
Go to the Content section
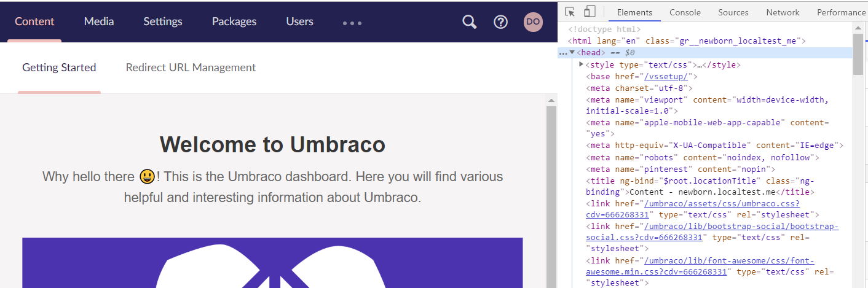pos(34,21)
